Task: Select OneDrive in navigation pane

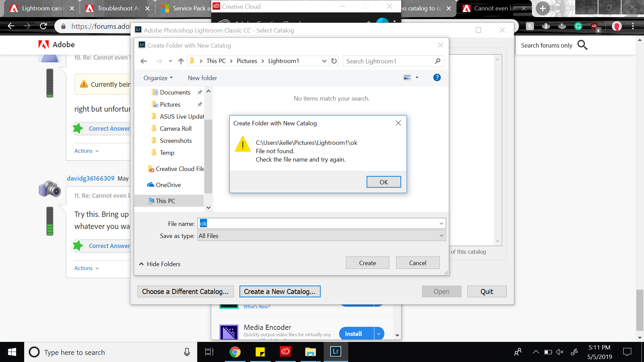Action: 164,185
